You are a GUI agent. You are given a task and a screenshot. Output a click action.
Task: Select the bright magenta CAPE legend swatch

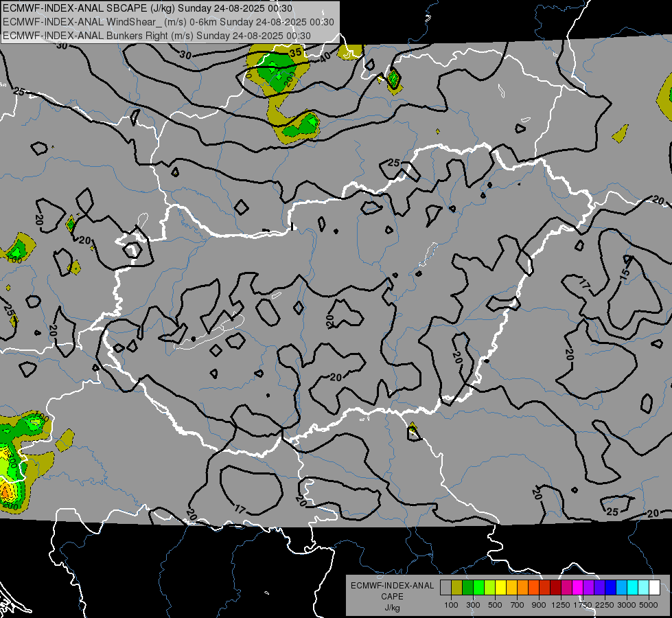click(578, 588)
